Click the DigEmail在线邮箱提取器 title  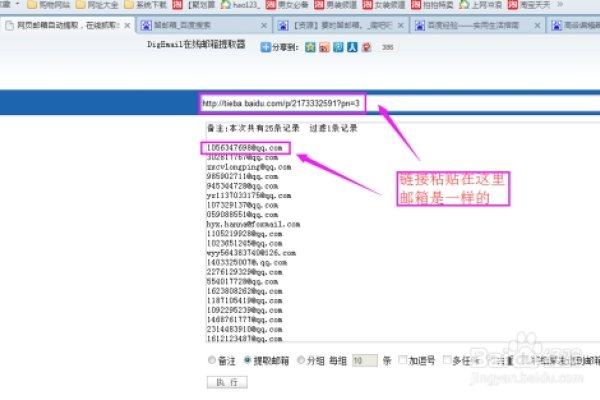click(x=196, y=44)
